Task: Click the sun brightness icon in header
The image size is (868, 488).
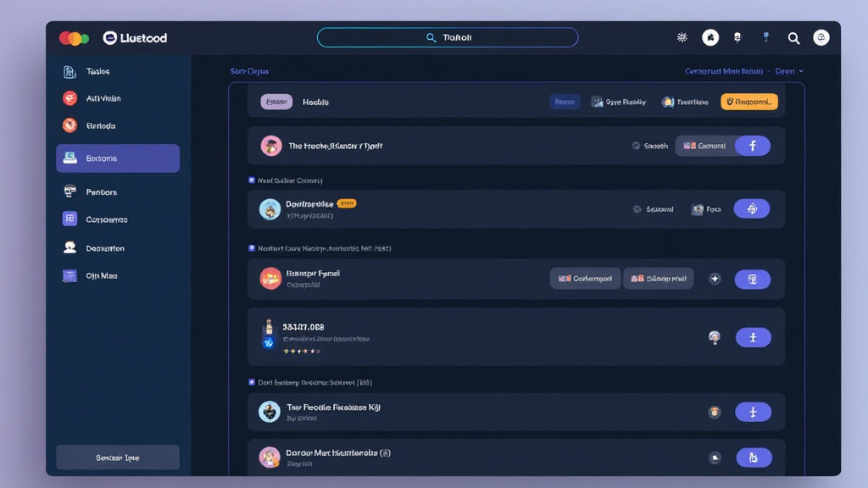Action: 682,38
